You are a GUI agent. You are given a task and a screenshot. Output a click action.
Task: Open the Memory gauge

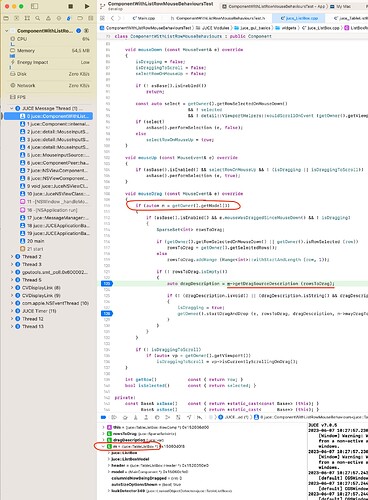(49, 51)
